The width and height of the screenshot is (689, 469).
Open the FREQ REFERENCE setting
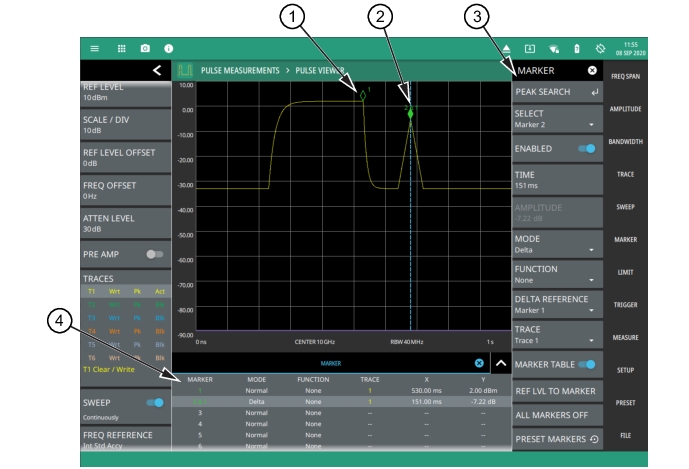point(126,440)
